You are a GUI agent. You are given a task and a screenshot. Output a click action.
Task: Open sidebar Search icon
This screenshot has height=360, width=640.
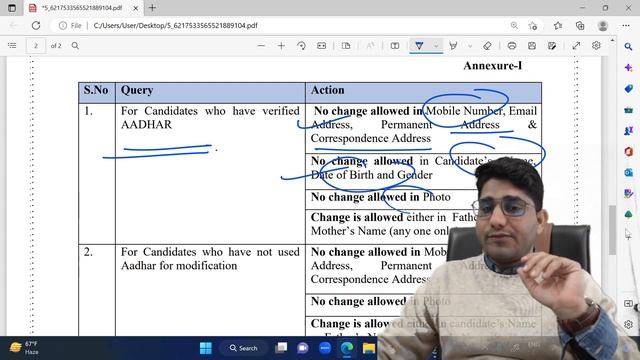[628, 47]
